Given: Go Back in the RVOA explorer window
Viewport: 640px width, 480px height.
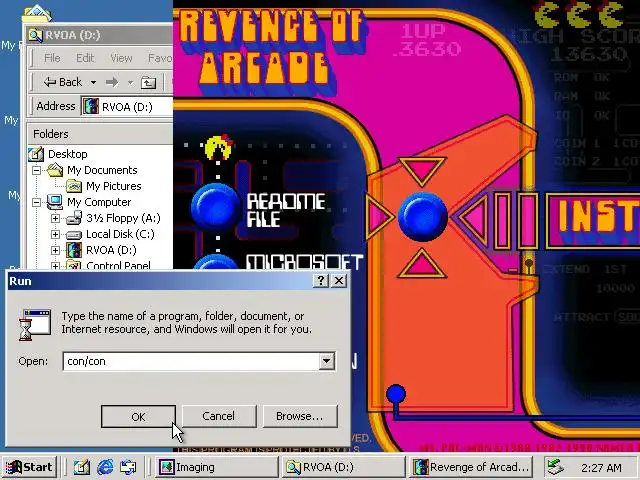Looking at the screenshot, I should coord(63,82).
